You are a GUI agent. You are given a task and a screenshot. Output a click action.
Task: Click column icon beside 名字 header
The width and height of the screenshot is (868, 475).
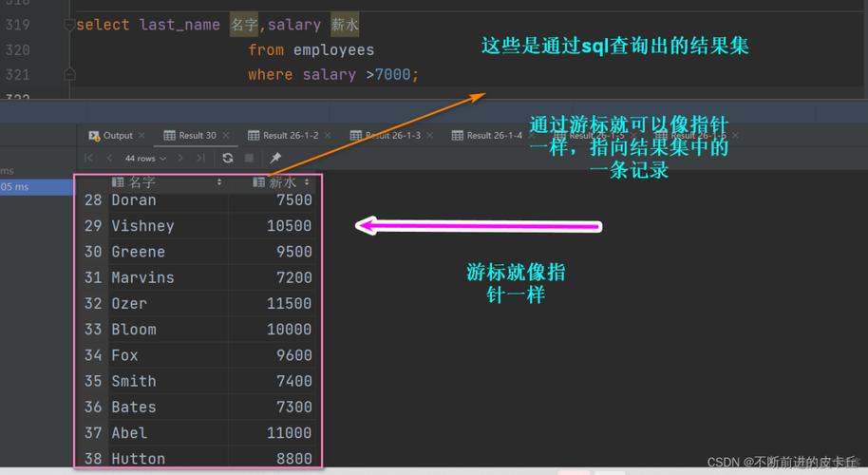[x=118, y=182]
